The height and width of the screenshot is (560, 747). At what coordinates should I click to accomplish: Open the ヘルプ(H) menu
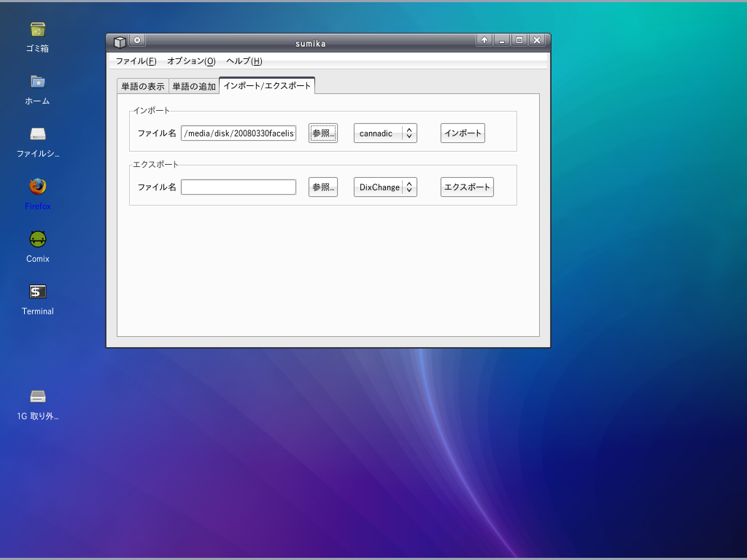click(244, 61)
